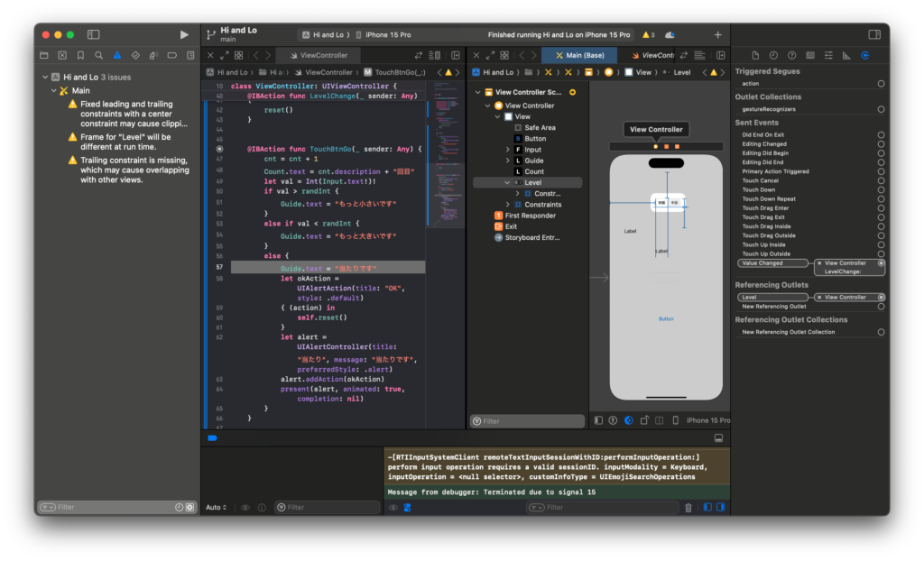Viewport: 924px width, 561px height.
Task: Show the Connections inspector icon
Action: pyautogui.click(x=864, y=56)
